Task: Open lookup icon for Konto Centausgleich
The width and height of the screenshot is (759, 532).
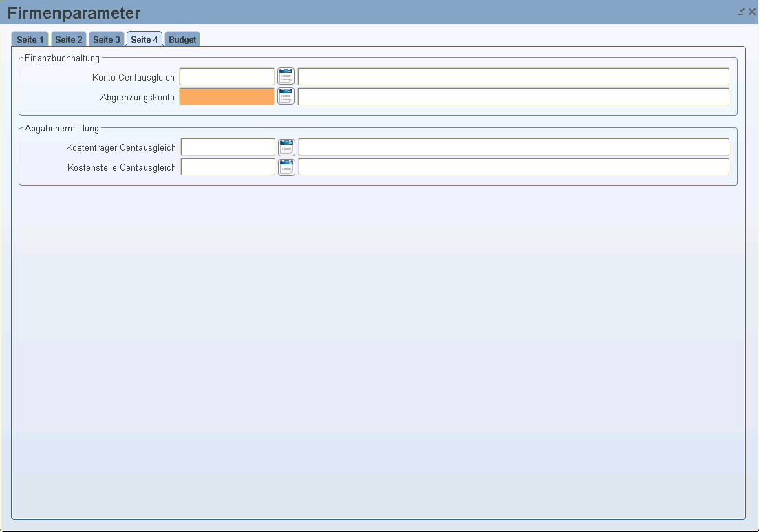Action: [x=286, y=76]
